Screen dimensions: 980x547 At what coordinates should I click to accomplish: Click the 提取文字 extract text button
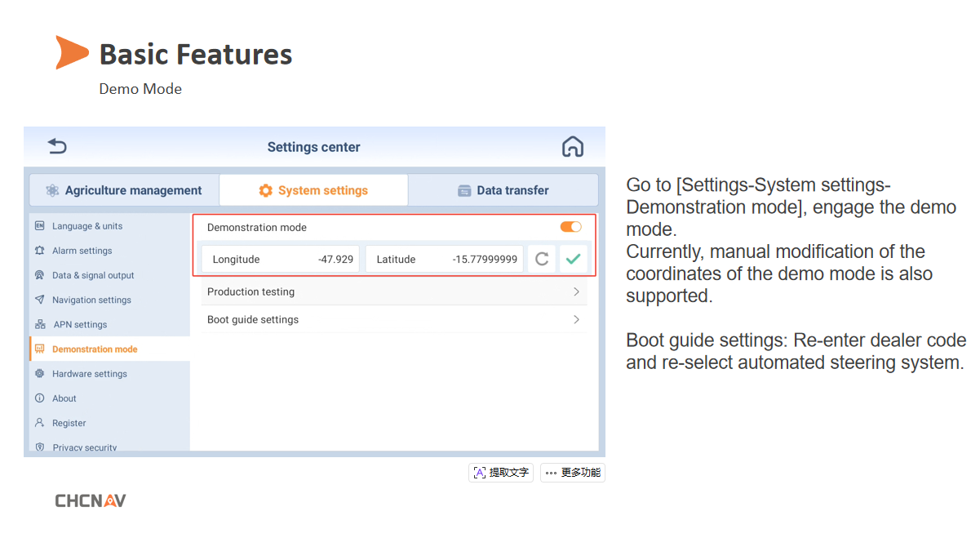(x=501, y=473)
